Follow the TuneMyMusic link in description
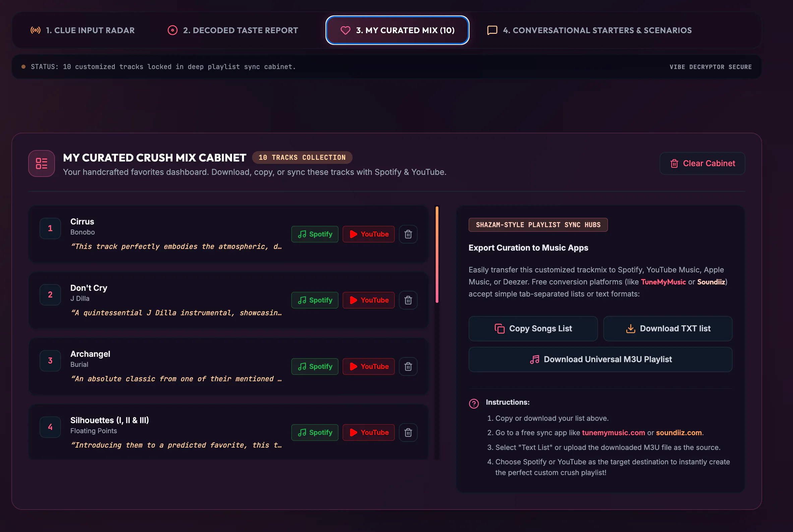793x532 pixels. coord(663,282)
